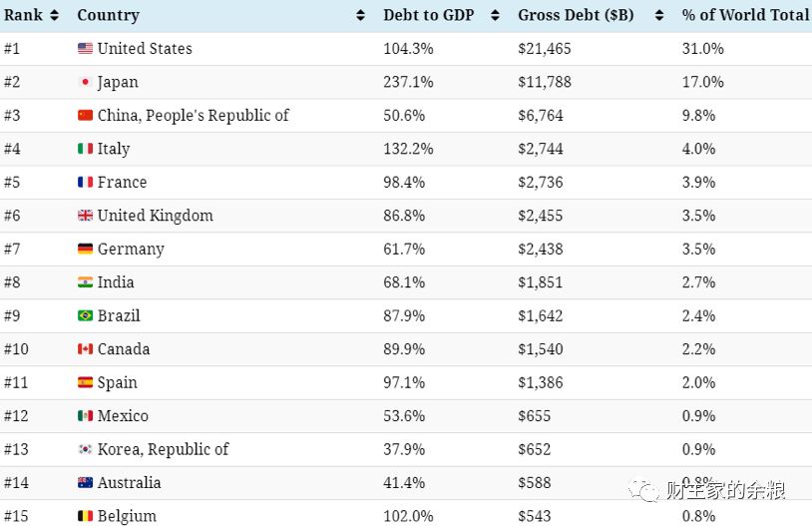Open the France country row
Screen dimensions: 812x526
(x=406, y=183)
